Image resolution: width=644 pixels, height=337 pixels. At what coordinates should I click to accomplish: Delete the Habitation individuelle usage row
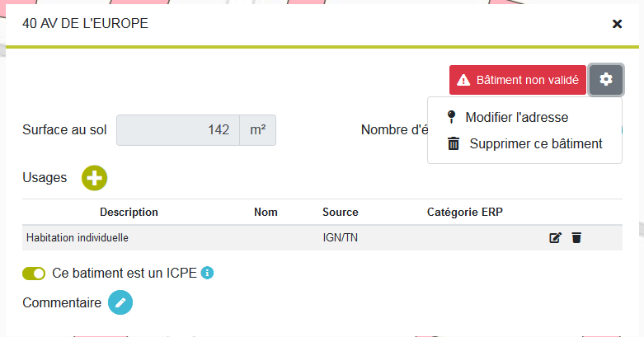pos(576,238)
